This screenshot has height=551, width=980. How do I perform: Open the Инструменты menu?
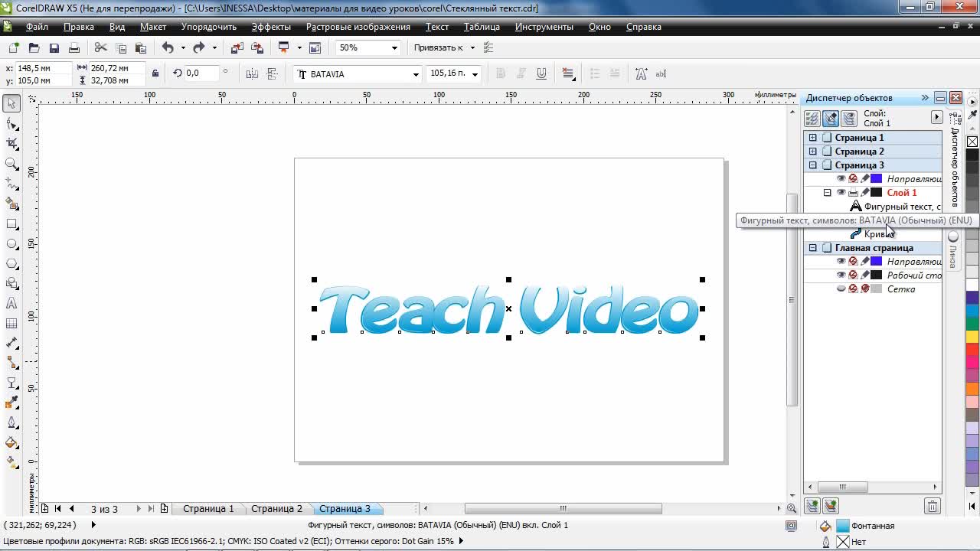pos(544,27)
